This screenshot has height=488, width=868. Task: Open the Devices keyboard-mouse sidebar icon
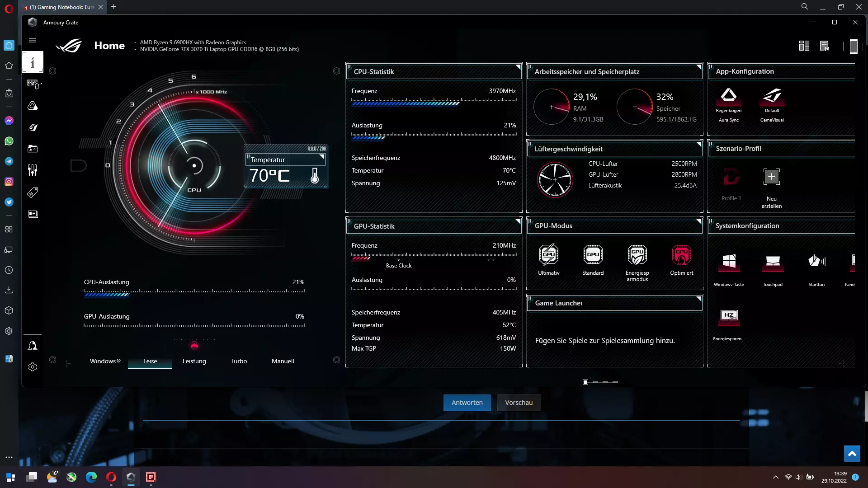[33, 84]
